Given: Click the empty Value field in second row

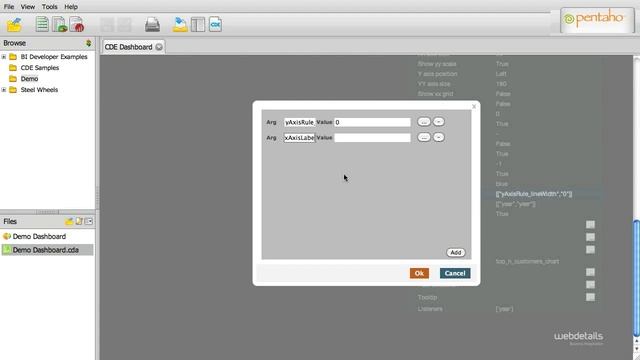Looking at the screenshot, I should (x=372, y=138).
